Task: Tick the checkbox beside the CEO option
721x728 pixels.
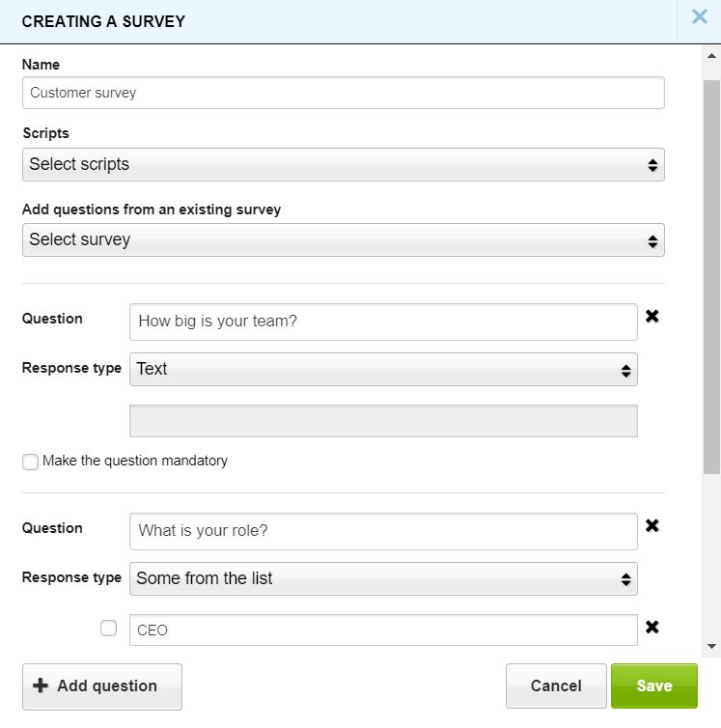Action: [109, 629]
